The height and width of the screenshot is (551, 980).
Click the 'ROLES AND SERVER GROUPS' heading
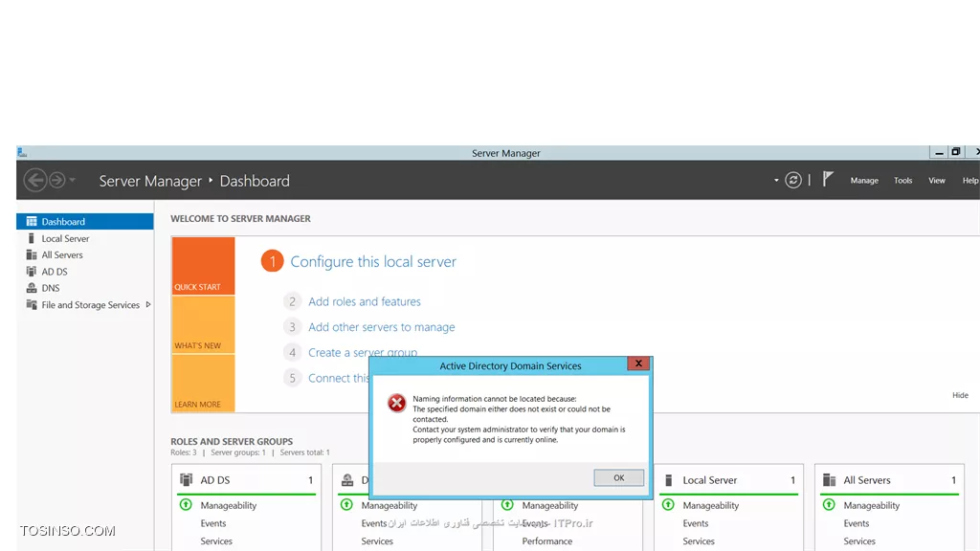click(232, 442)
